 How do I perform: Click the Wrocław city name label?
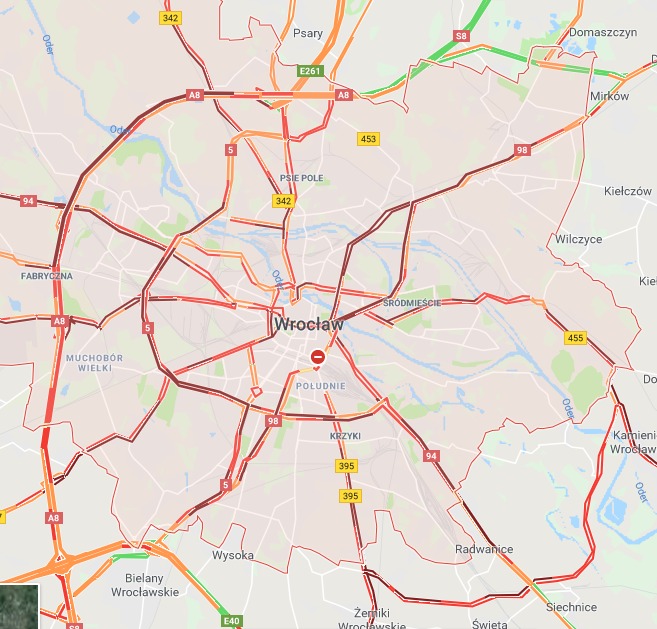[x=309, y=324]
